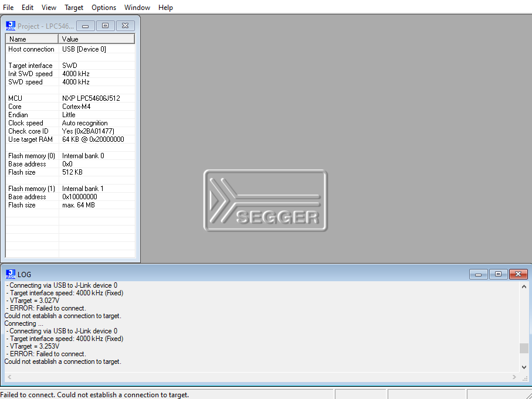532x399 pixels.
Task: Open the Edit menu
Action: 28,8
